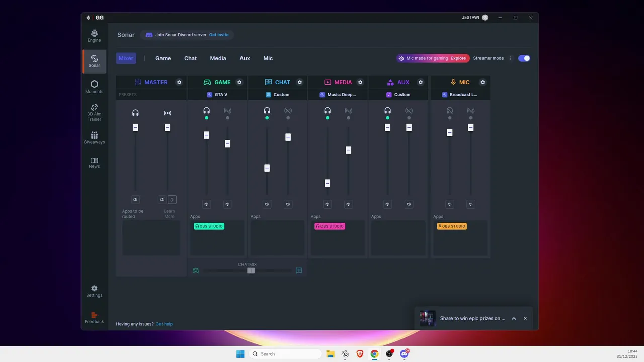Click the Get help link
Viewport: 644px width, 362px height.
pos(164,324)
